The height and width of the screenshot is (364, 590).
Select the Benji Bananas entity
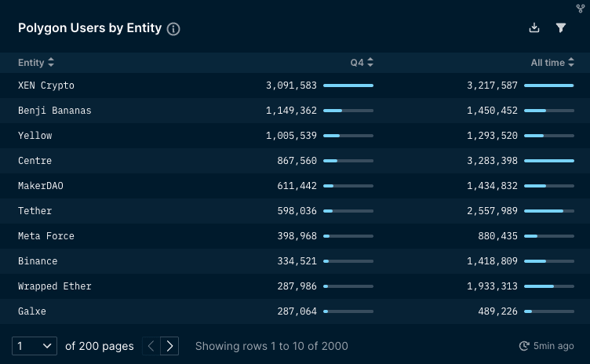click(x=55, y=111)
